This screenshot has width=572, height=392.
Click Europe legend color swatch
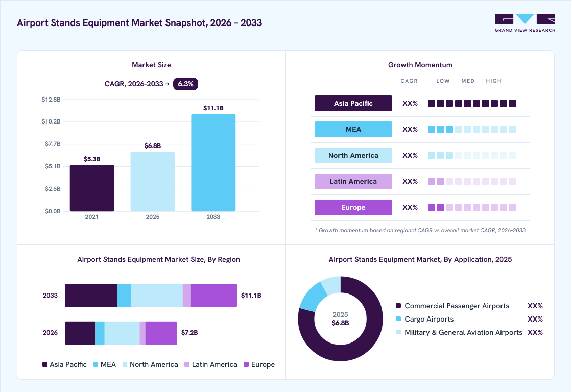pos(246,364)
